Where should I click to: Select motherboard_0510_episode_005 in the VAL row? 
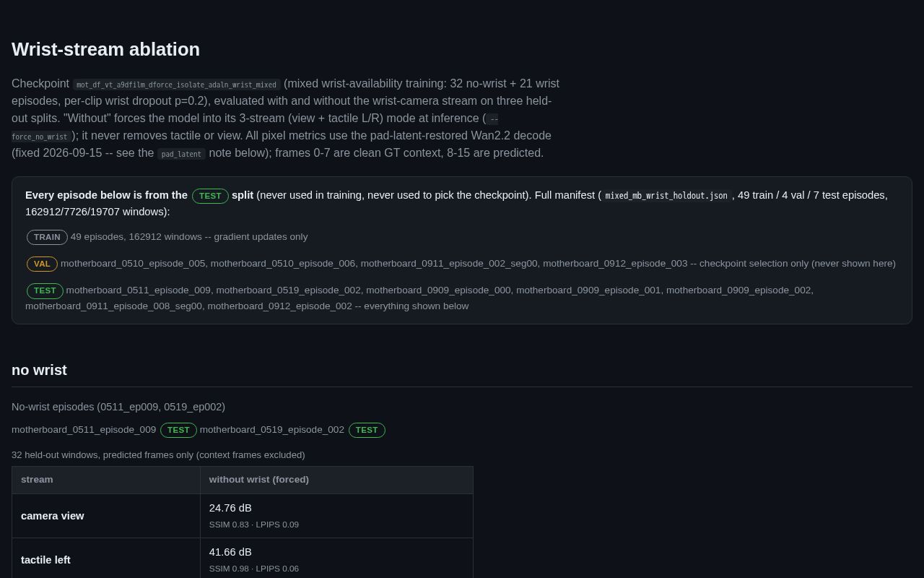click(133, 264)
